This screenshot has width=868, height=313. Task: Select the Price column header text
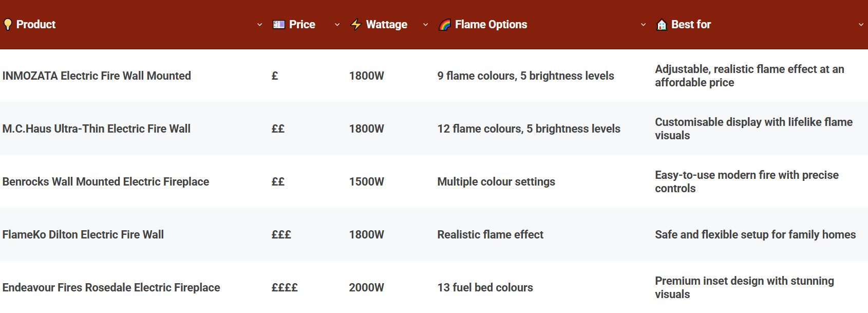(301, 24)
